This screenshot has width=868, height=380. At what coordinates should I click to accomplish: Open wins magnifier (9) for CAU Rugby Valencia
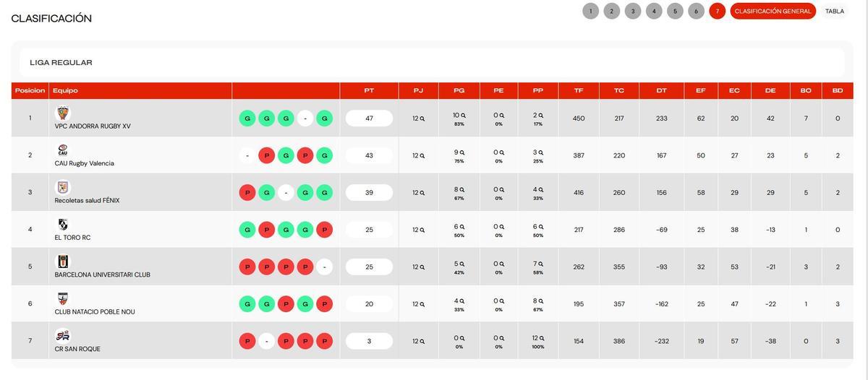pyautogui.click(x=462, y=152)
